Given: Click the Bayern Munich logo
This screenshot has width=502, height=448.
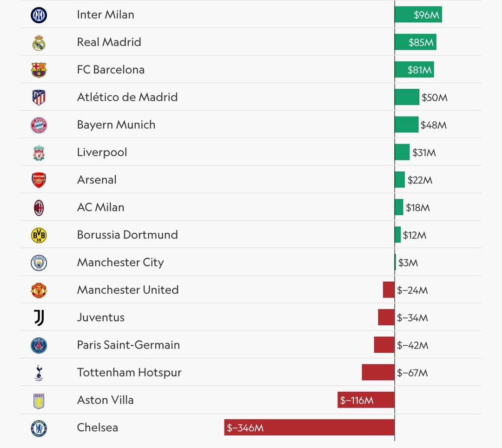Looking at the screenshot, I should [x=39, y=125].
